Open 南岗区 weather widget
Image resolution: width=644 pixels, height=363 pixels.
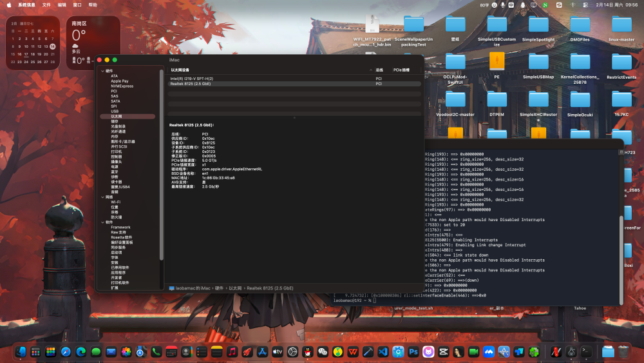pos(93,43)
